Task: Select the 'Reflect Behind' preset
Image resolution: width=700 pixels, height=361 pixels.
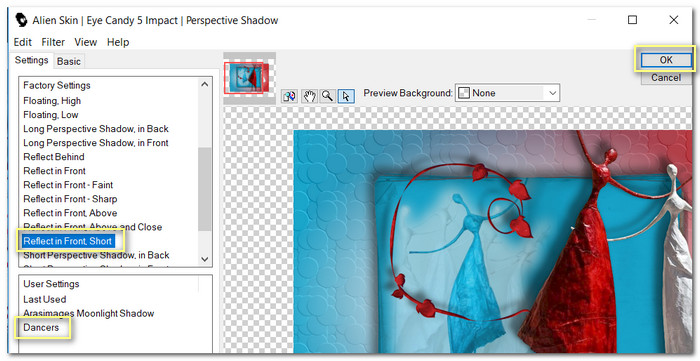Action: point(54,157)
